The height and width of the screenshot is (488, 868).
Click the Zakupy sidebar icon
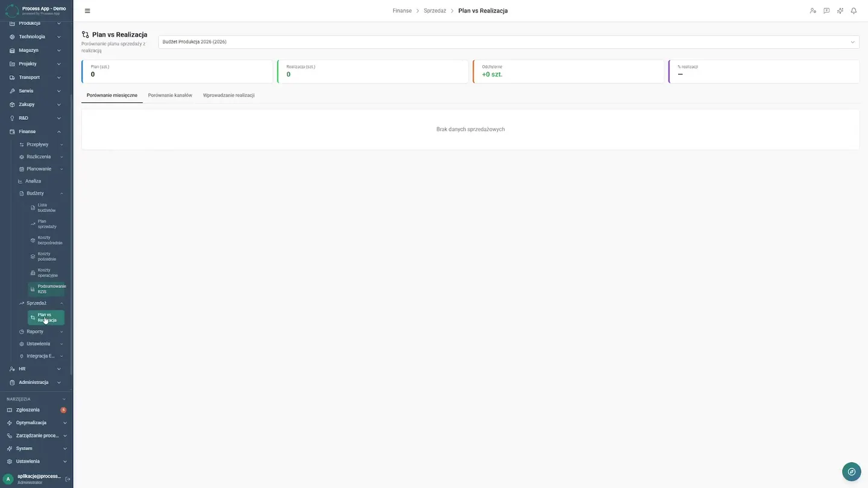[x=12, y=105]
